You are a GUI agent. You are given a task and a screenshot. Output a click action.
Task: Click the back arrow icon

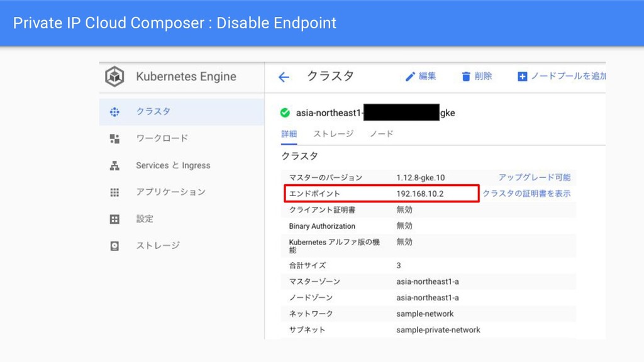284,77
